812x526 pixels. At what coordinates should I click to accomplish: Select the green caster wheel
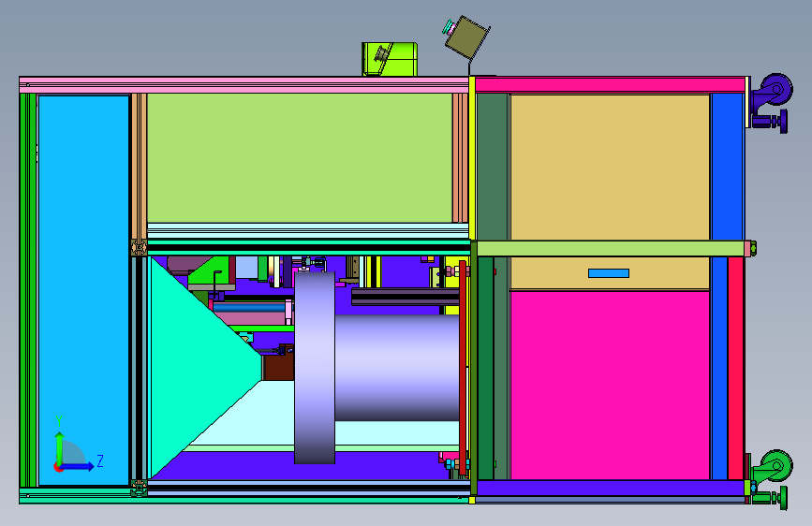point(776,465)
